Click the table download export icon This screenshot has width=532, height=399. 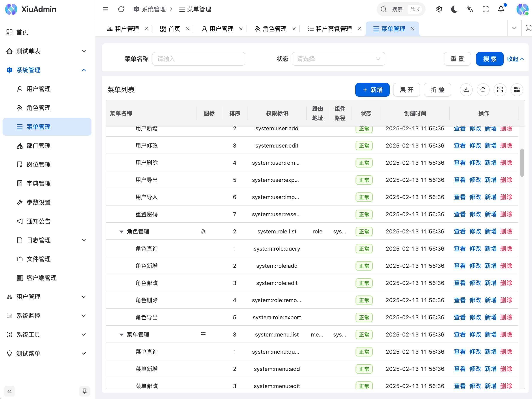pos(466,90)
